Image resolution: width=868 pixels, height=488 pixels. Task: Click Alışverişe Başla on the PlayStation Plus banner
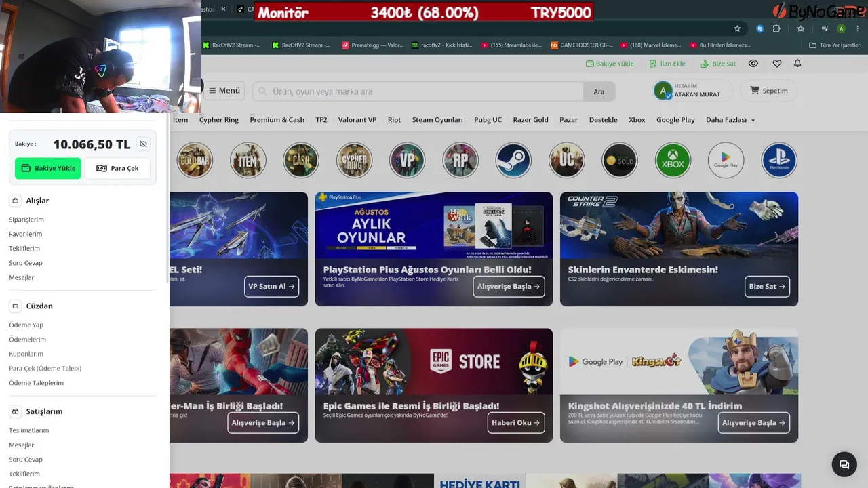pos(509,287)
